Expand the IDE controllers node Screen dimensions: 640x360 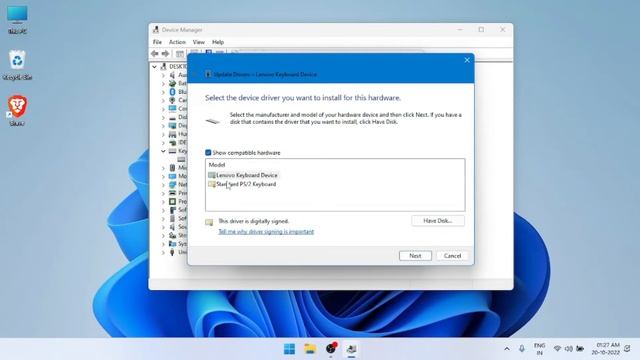tap(163, 143)
